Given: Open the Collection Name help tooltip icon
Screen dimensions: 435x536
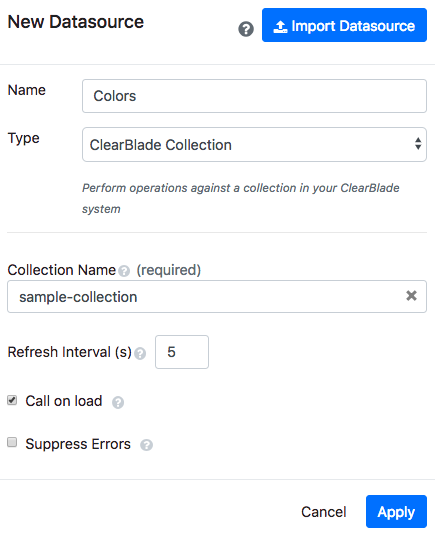Looking at the screenshot, I should point(124,271).
